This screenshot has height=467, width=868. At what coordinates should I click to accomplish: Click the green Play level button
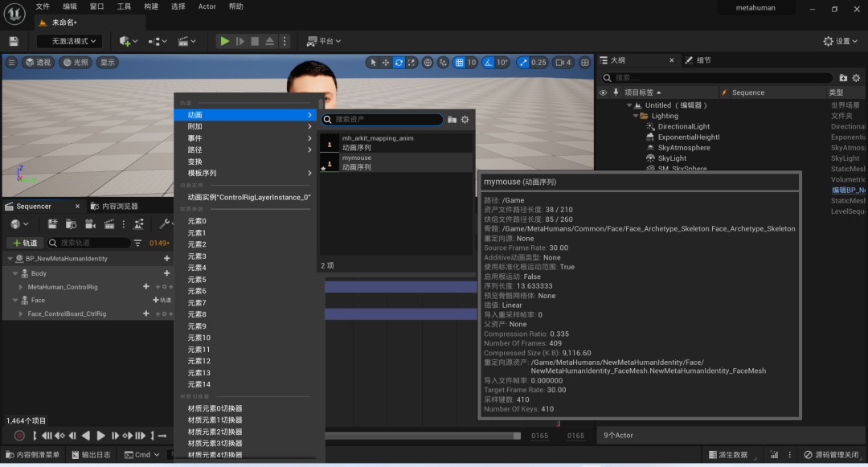(x=224, y=41)
